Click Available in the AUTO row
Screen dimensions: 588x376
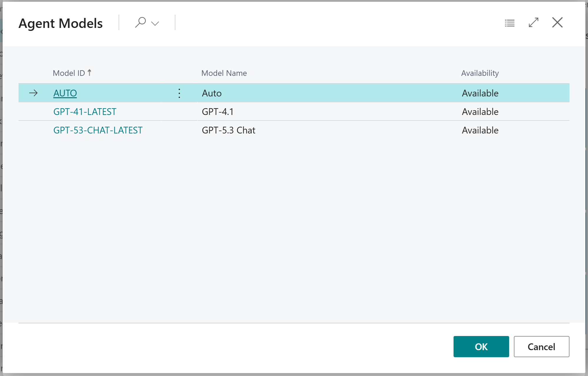tap(480, 93)
